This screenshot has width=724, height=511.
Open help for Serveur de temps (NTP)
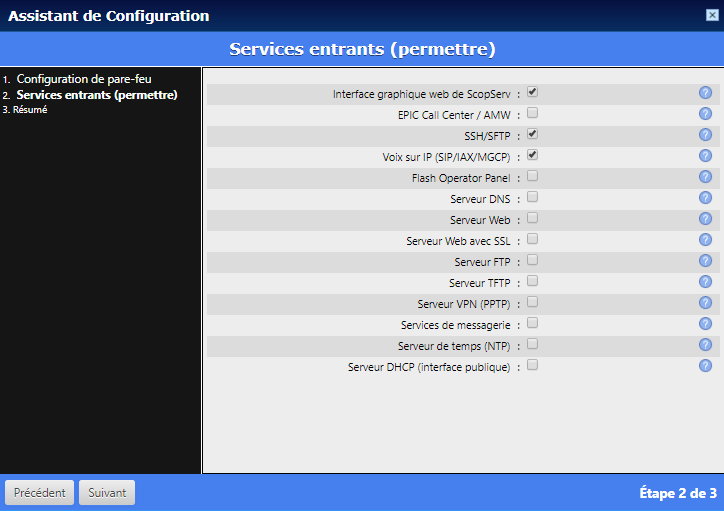click(x=705, y=345)
